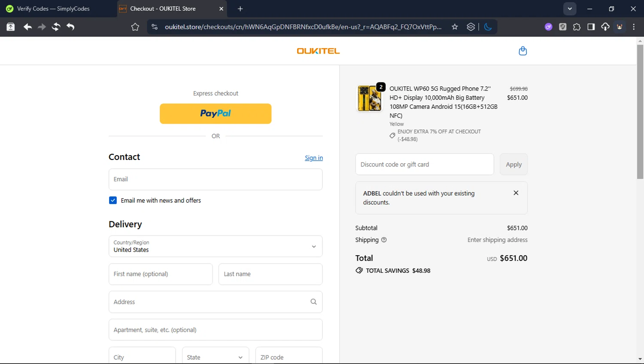This screenshot has height=364, width=644.
Task: Click the 'Enter shipping address' text
Action: point(498,240)
